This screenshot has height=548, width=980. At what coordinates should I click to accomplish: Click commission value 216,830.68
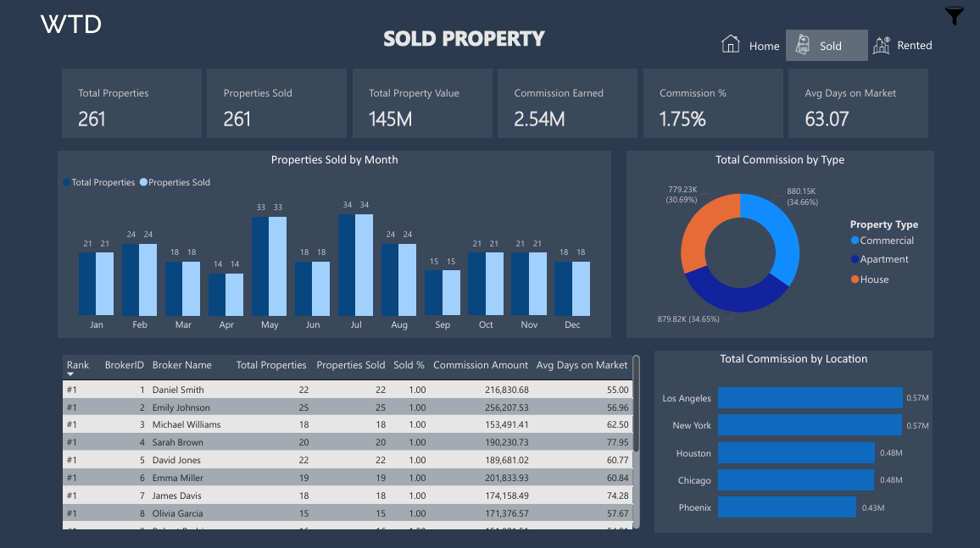(507, 390)
